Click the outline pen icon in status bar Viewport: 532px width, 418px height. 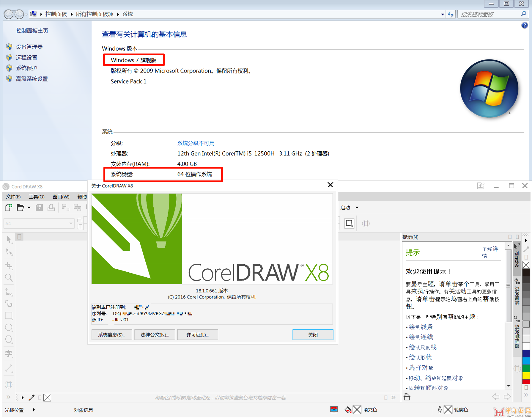[x=440, y=410]
